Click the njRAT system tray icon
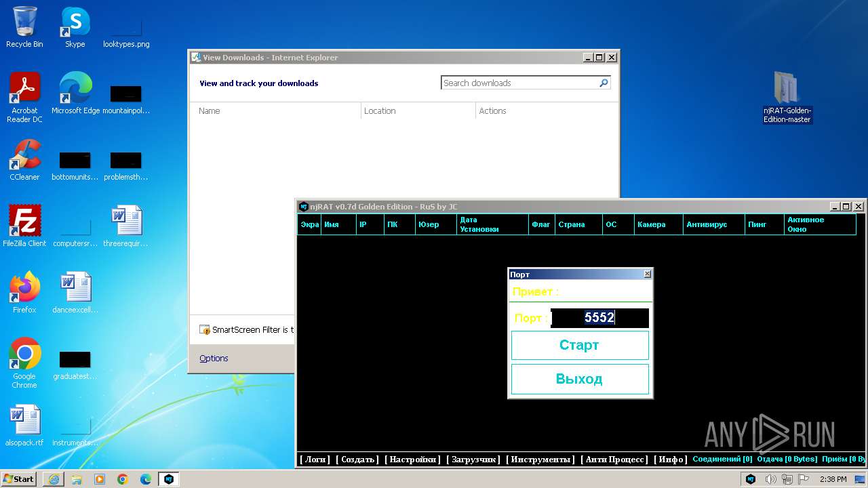The width and height of the screenshot is (868, 488). (x=751, y=479)
